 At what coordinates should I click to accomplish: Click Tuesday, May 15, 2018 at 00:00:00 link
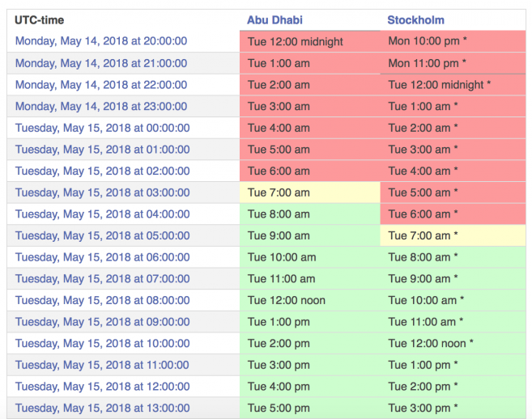102,128
